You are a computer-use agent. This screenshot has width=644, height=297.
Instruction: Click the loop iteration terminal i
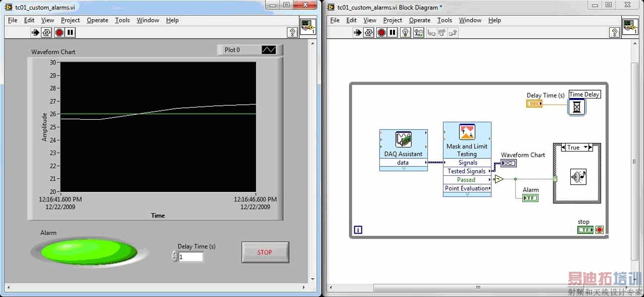358,230
